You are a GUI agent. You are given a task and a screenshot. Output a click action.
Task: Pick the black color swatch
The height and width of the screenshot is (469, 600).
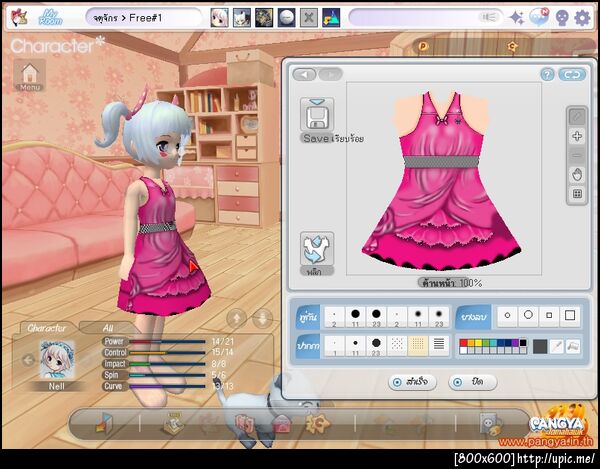523,343
